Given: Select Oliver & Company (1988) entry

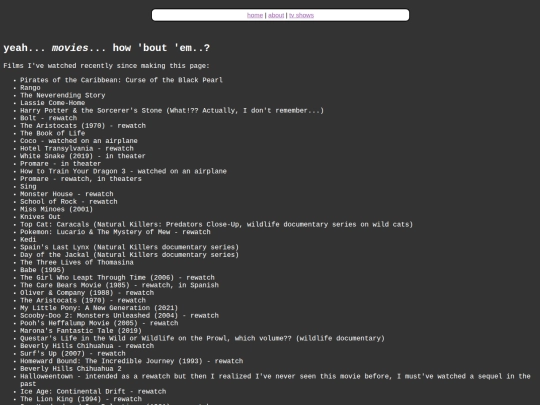Looking at the screenshot, I should pos(87,292).
